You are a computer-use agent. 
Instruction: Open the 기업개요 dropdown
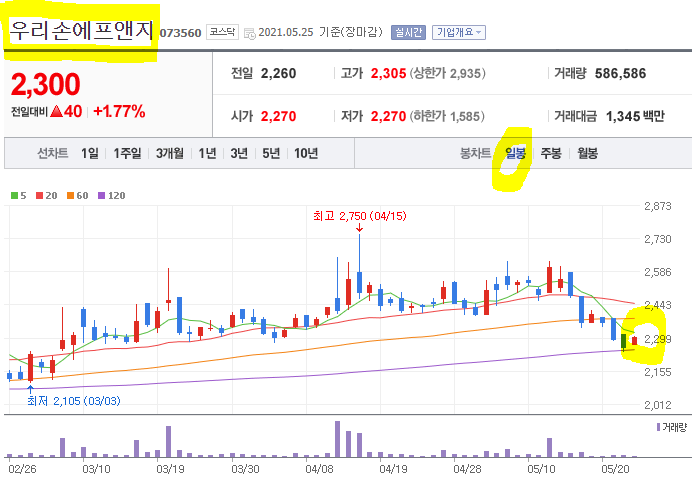(x=459, y=32)
